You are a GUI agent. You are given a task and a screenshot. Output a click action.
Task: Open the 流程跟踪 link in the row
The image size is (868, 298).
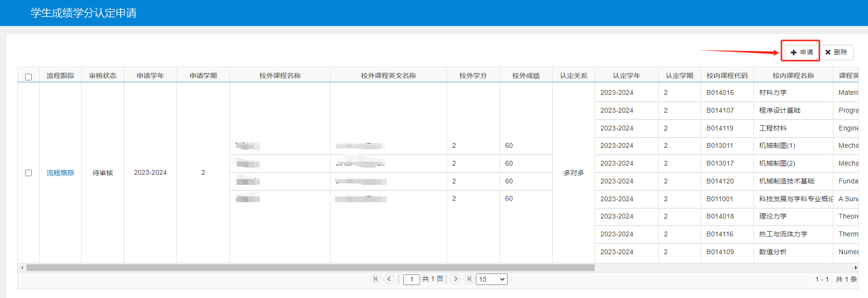[61, 173]
